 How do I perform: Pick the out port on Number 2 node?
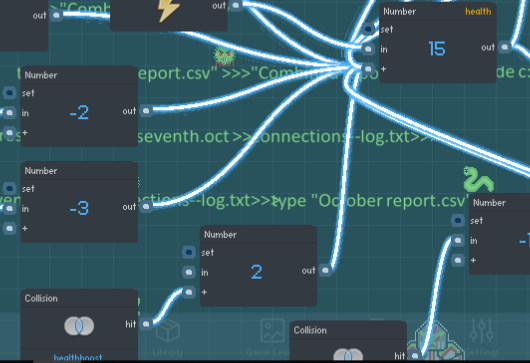[x=325, y=270]
